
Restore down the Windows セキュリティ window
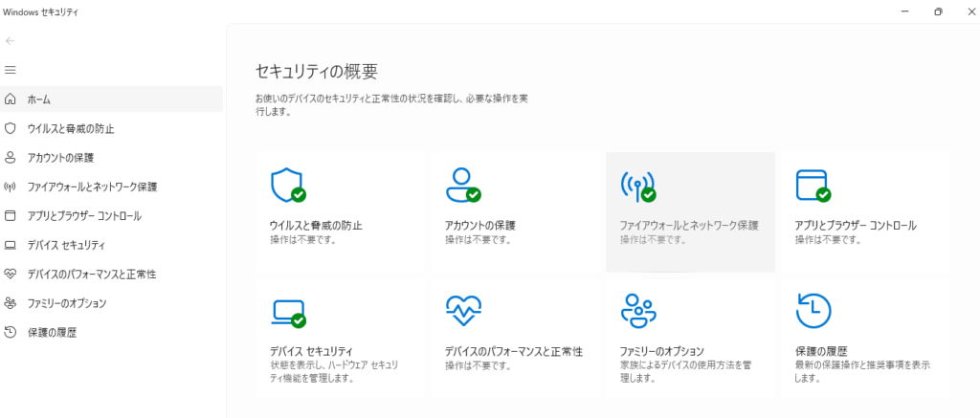(x=938, y=11)
